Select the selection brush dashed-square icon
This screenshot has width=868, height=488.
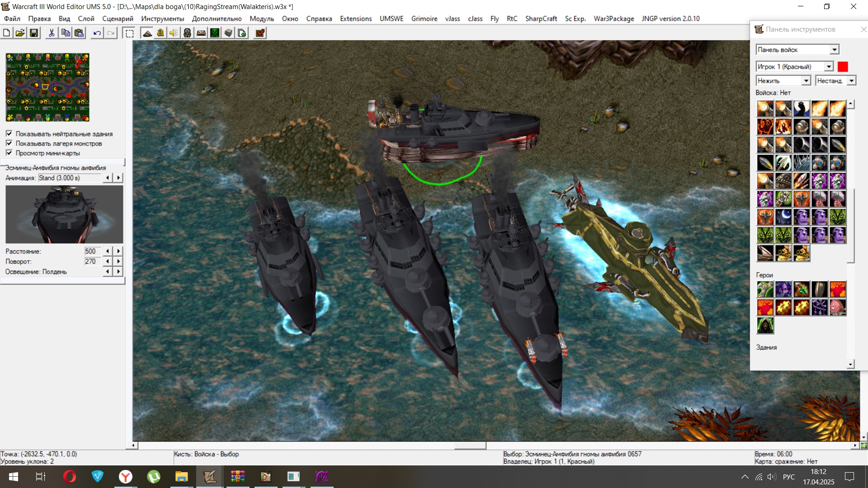click(x=130, y=33)
